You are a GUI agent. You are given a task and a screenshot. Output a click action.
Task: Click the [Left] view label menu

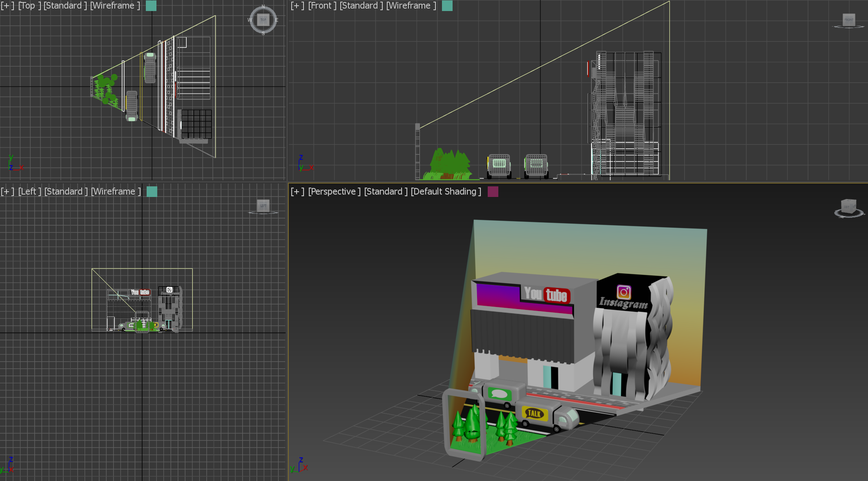(x=30, y=191)
